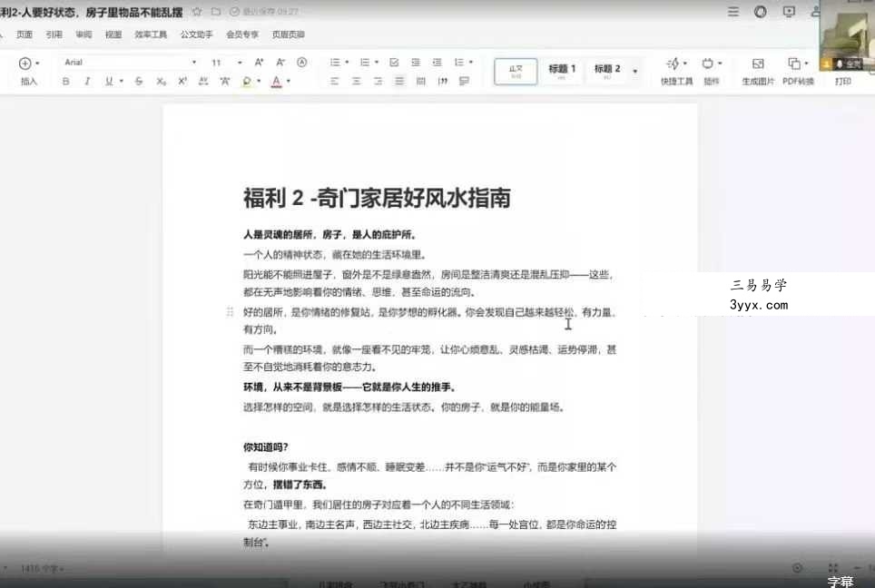Viewport: 875px width, 588px height.
Task: Apply red font color A
Action: [276, 82]
